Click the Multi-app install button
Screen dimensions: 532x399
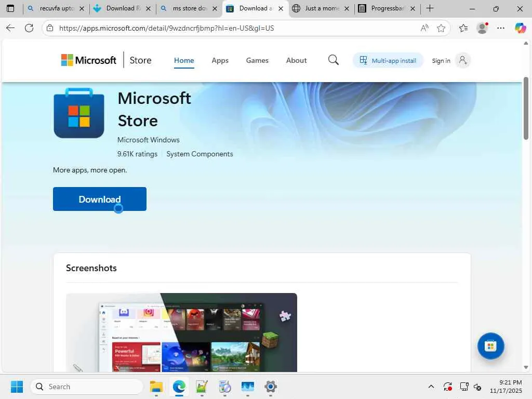pyautogui.click(x=388, y=60)
